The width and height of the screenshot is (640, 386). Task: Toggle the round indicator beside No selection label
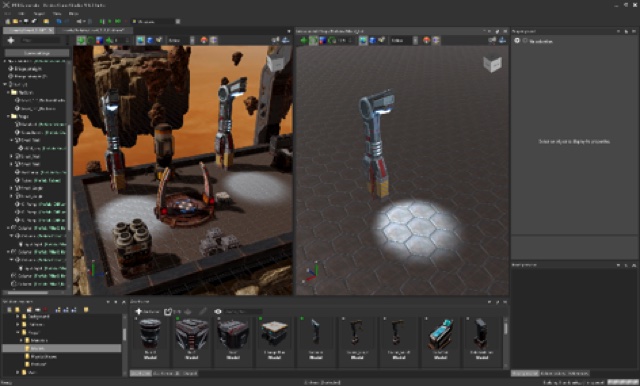525,41
